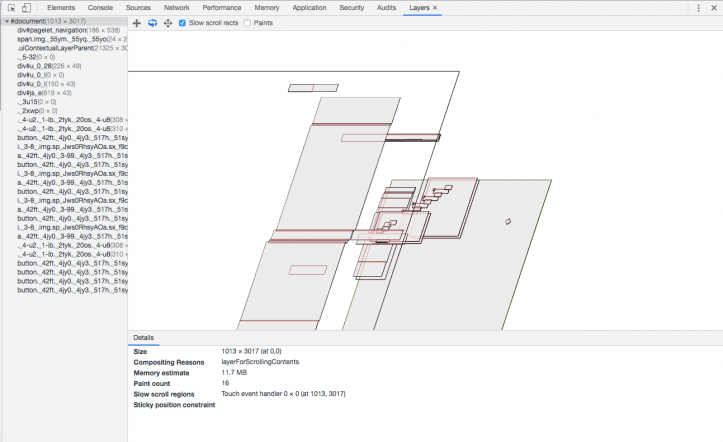Close the Layers tab with X

[x=435, y=7]
